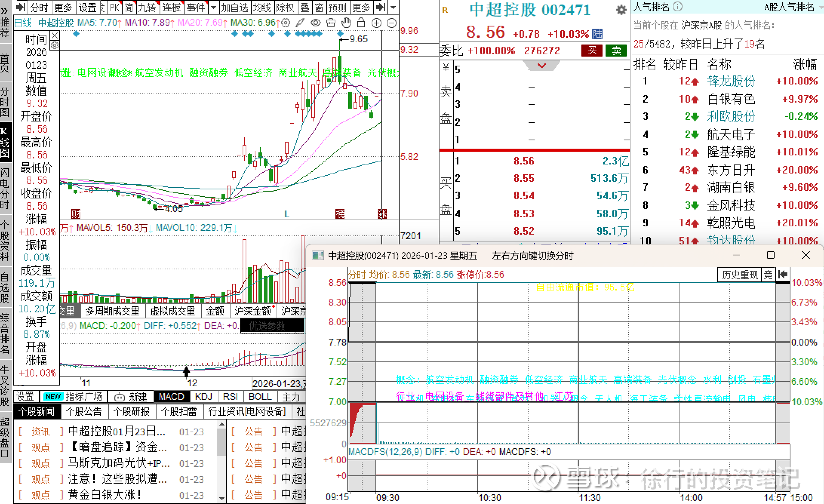Image resolution: width=824 pixels, height=504 pixels.
Task: Click the 历史重现 button
Action: (739, 275)
